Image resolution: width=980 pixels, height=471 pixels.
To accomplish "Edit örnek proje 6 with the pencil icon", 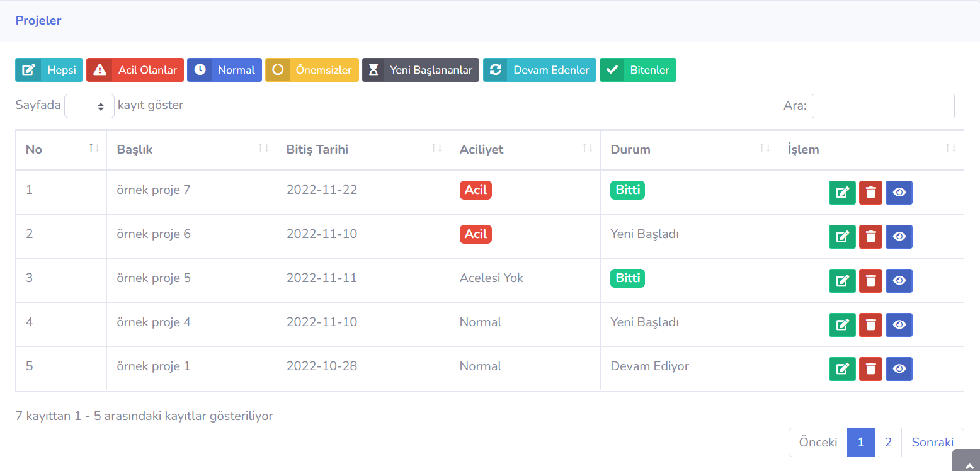I will [x=842, y=237].
